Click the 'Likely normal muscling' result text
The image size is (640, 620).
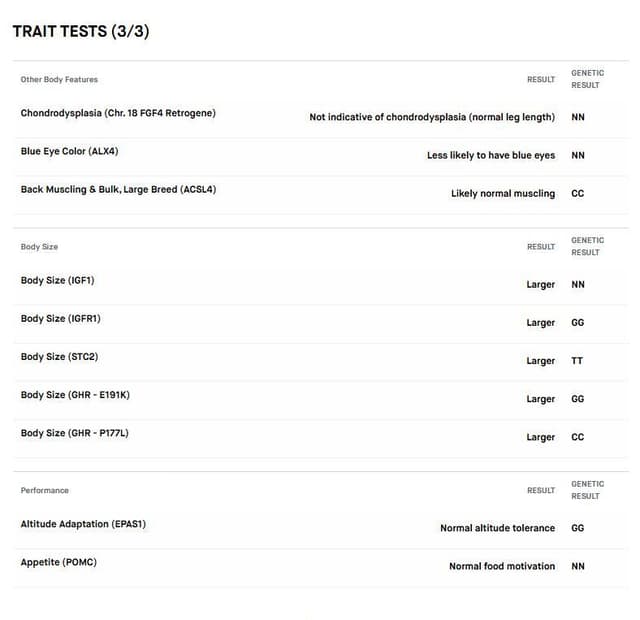[x=503, y=193]
